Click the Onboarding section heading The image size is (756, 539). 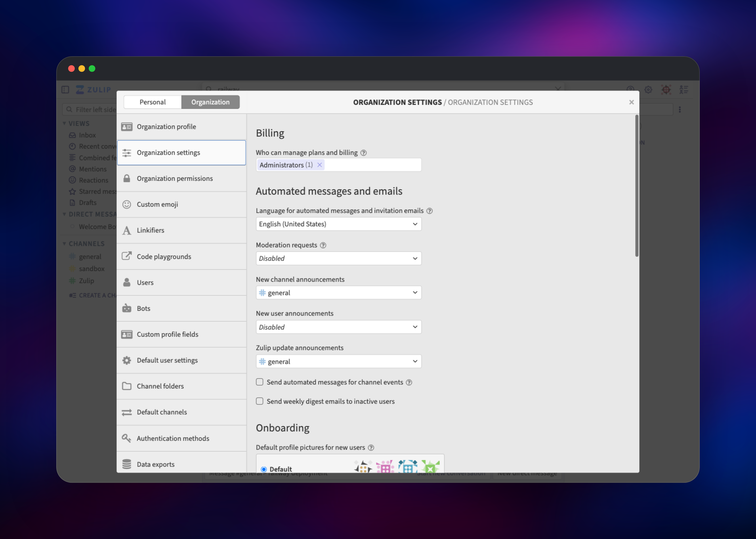[x=282, y=428]
